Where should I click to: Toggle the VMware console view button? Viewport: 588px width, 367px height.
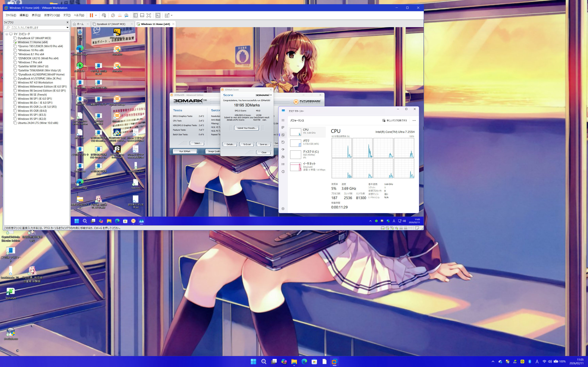tap(158, 15)
